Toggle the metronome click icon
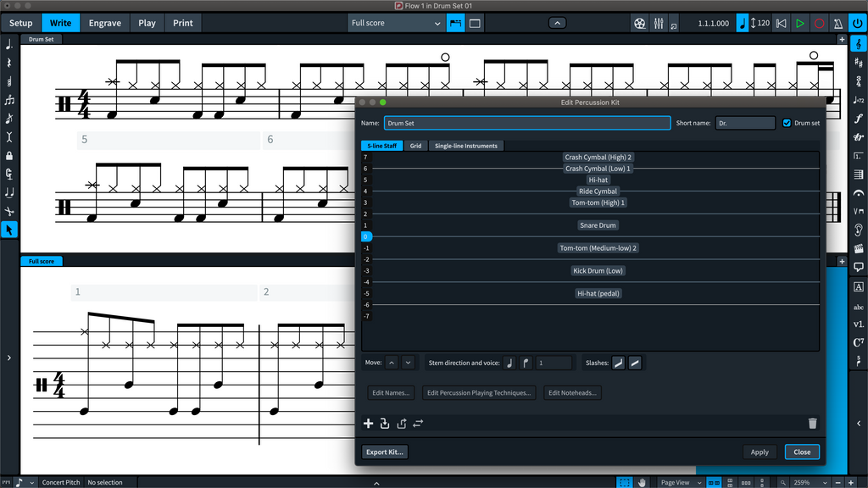This screenshot has width=868, height=488. 838,23
